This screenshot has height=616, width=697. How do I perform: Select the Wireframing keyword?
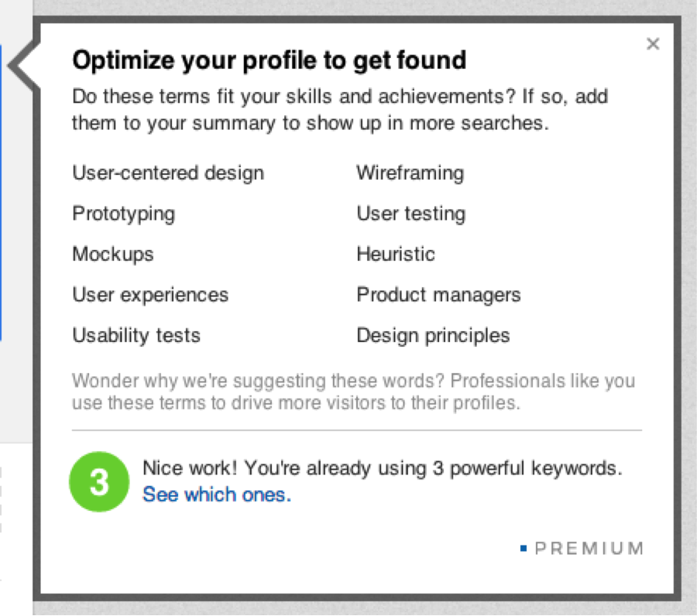tap(410, 173)
